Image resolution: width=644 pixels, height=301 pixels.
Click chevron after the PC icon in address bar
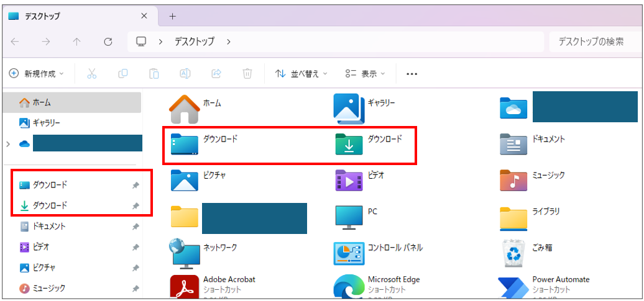pyautogui.click(x=160, y=42)
